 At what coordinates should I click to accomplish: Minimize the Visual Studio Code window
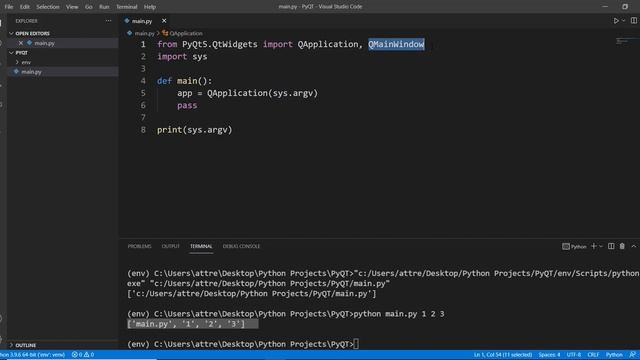coord(605,7)
